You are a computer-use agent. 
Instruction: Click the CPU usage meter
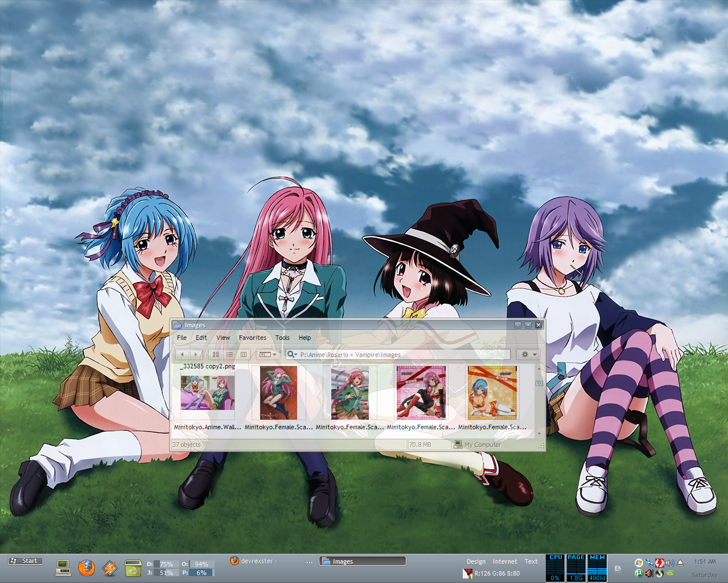[x=555, y=568]
